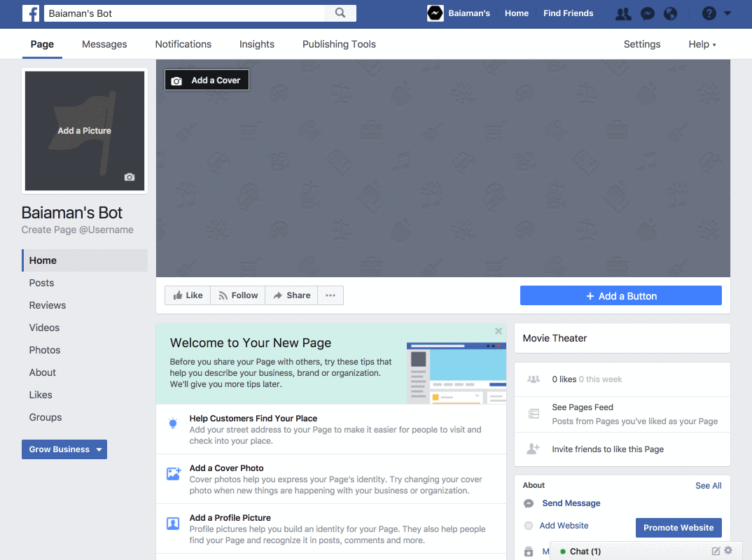Click Home link in top blue bar
The height and width of the screenshot is (560, 752).
click(x=517, y=13)
